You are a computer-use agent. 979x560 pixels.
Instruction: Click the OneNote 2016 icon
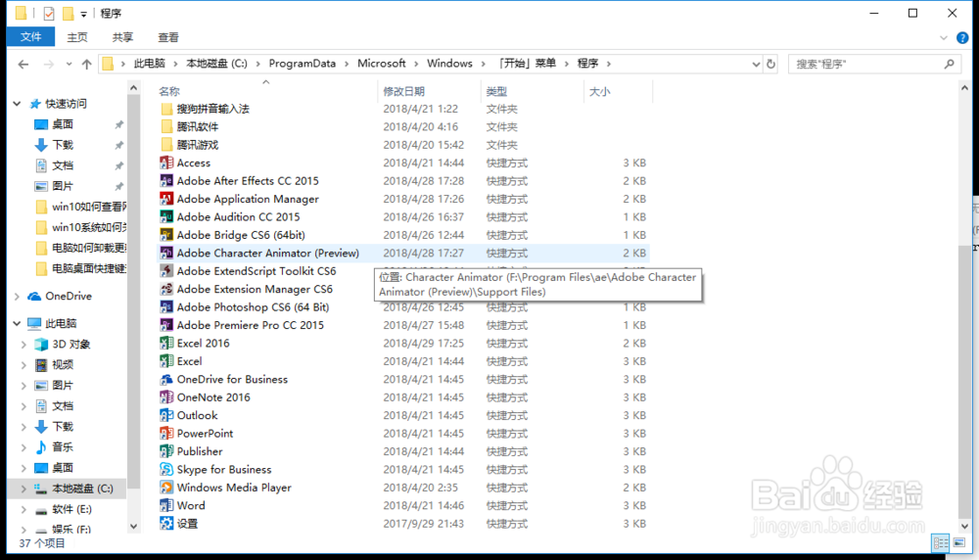[x=166, y=397]
